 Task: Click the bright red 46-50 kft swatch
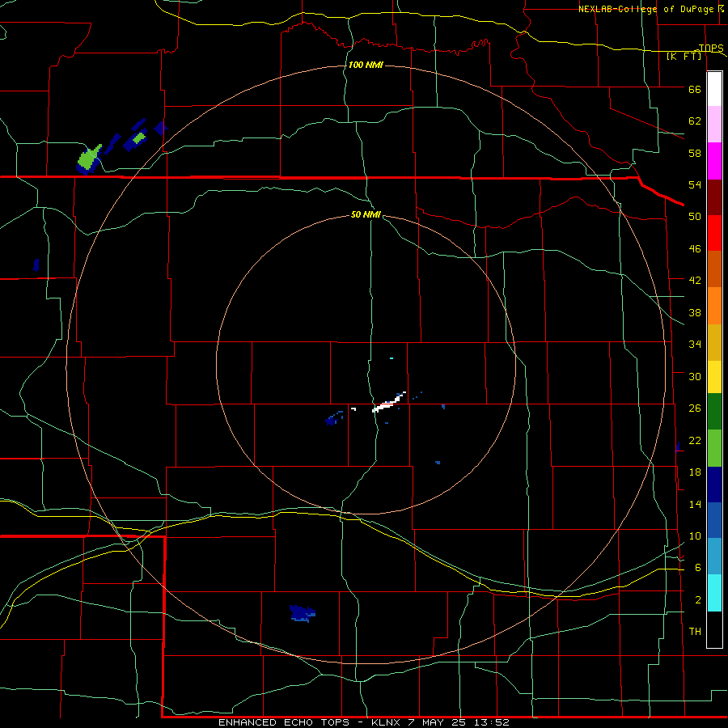click(714, 233)
